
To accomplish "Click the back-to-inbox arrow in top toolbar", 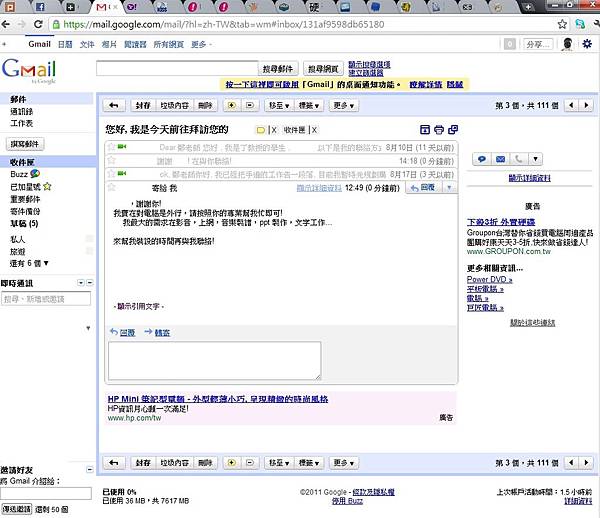I will click(x=114, y=105).
